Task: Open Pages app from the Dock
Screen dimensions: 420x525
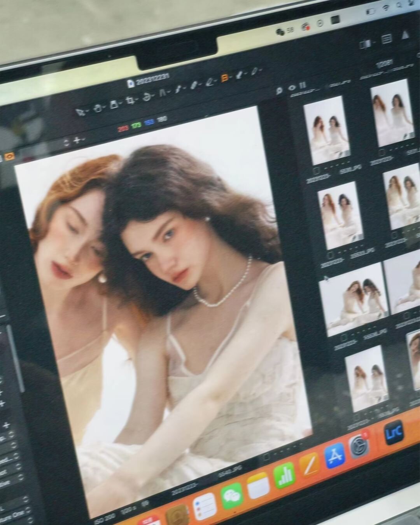Action: tap(310, 465)
